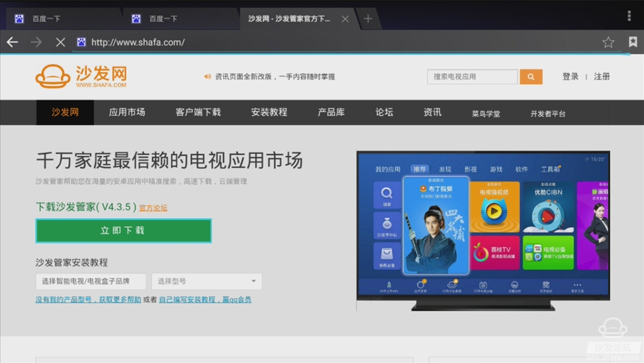Switch to the middle 百度一下 tab
The width and height of the screenshot is (644, 363).
(180, 19)
